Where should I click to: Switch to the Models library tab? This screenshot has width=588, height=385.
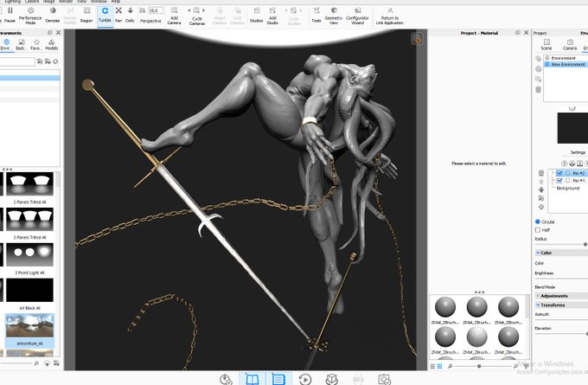[x=52, y=45]
